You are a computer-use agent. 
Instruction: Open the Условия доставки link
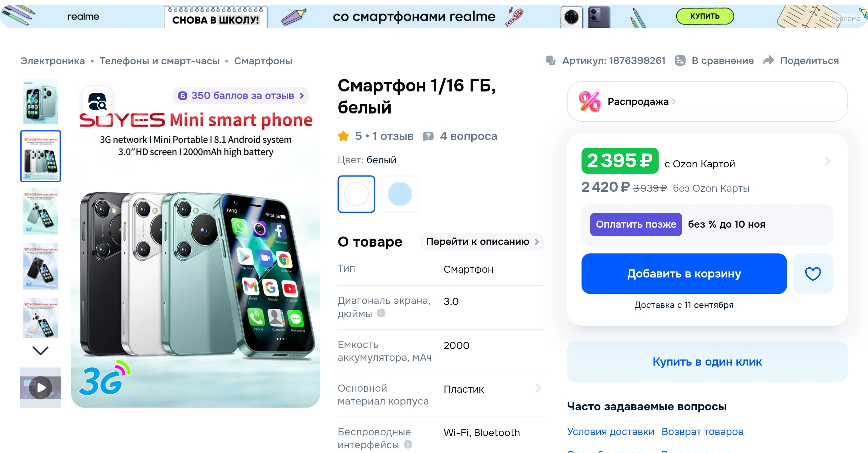(x=611, y=432)
